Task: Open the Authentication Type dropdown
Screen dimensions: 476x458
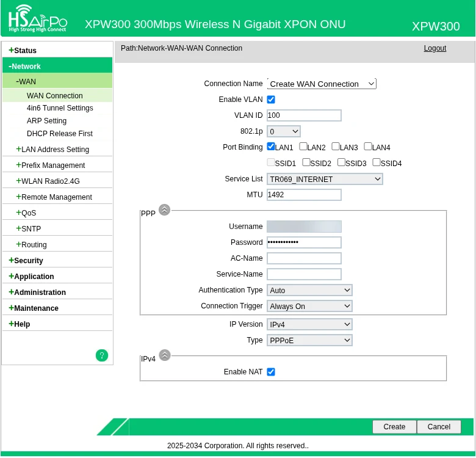Action: (309, 290)
